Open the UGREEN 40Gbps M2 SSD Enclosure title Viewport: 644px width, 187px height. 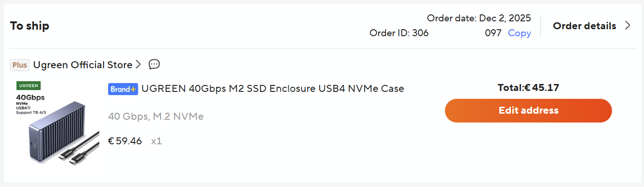click(272, 88)
